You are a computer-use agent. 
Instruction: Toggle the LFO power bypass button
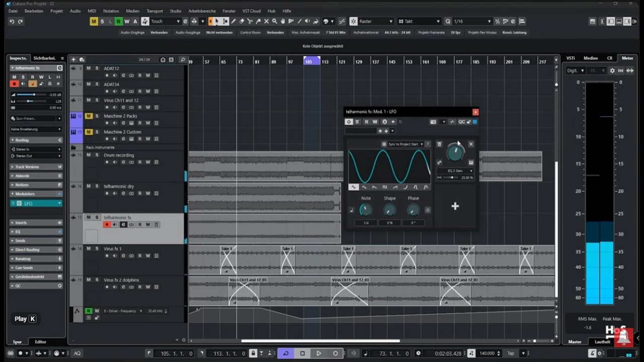pos(349,122)
